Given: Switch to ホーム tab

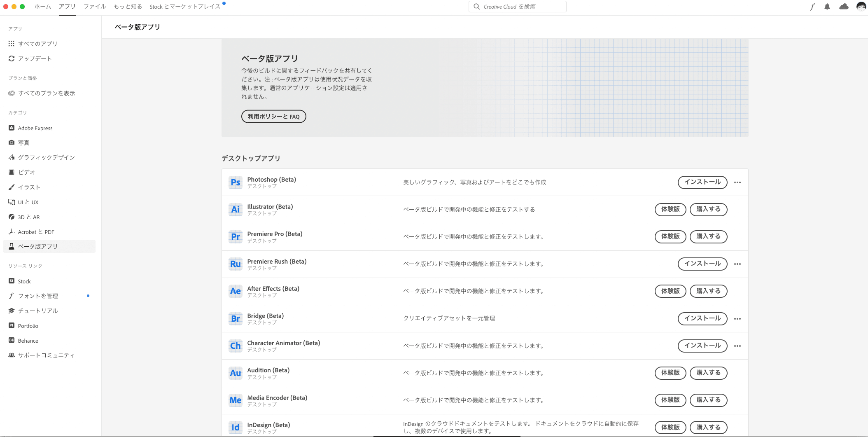Looking at the screenshot, I should click(42, 7).
